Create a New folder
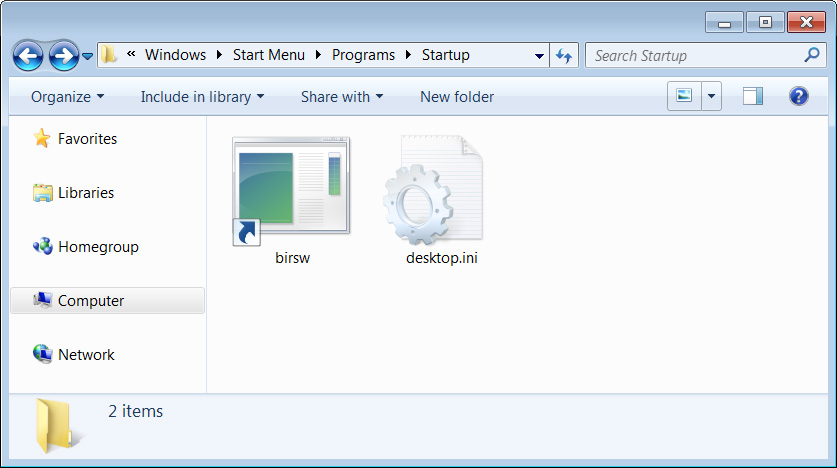 (457, 97)
